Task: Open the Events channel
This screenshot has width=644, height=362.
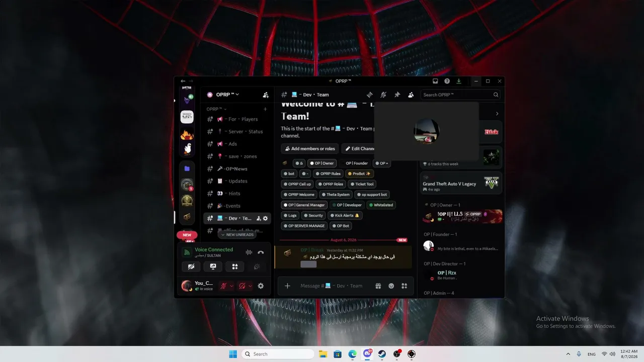Action: 237,206
